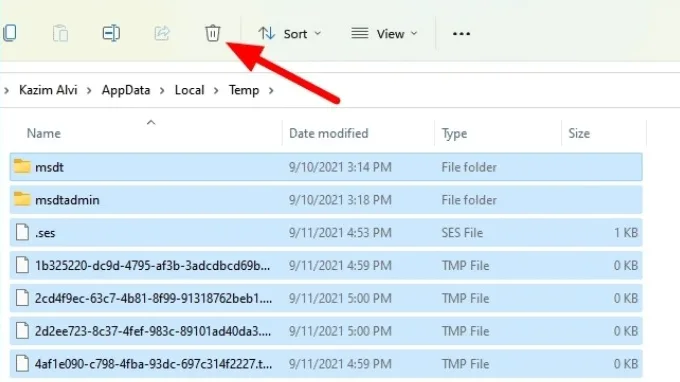The width and height of the screenshot is (680, 382).
Task: Select file 4af1e090-c798-4fba-93dc TMP
Action: pyautogui.click(x=153, y=364)
